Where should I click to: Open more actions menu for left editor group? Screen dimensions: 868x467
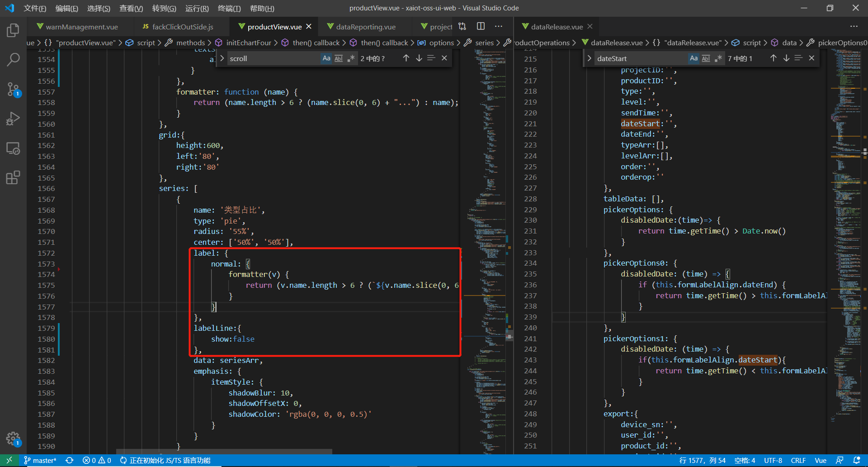pos(499,26)
